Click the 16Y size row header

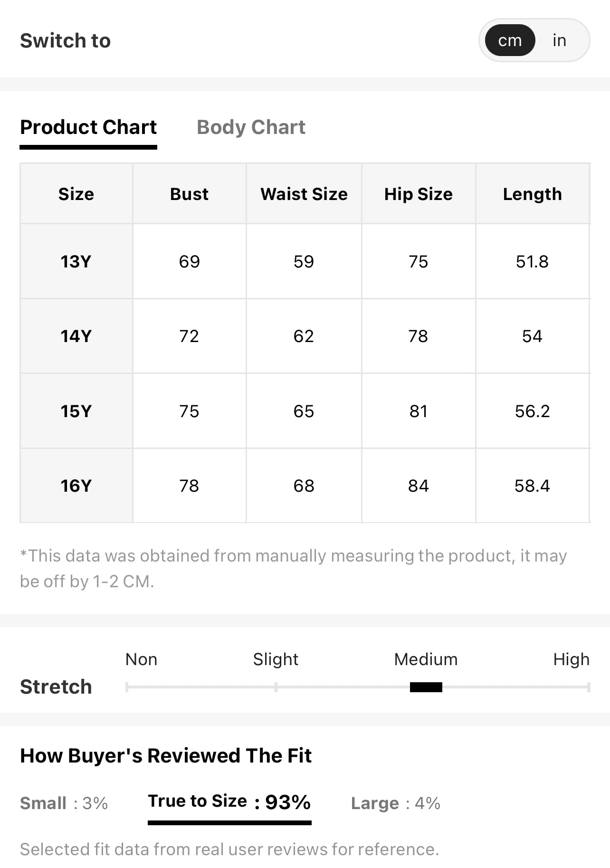76,486
